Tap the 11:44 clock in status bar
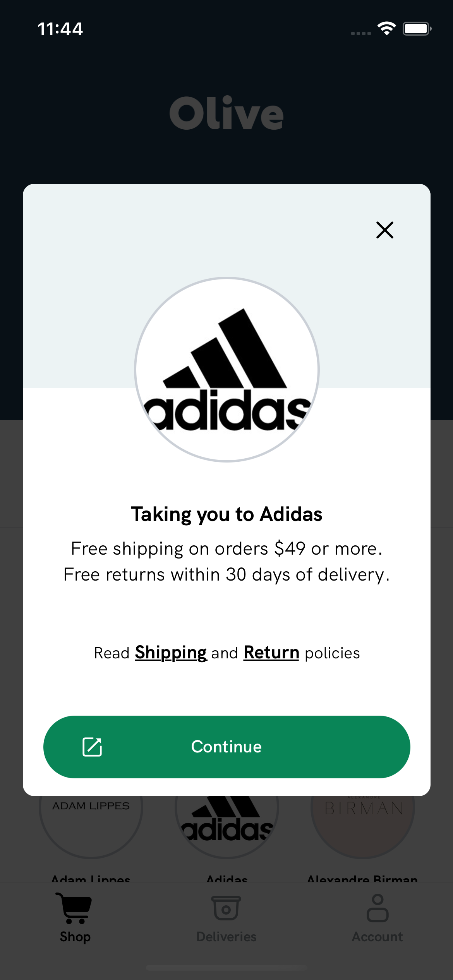The image size is (453, 980). click(x=60, y=29)
